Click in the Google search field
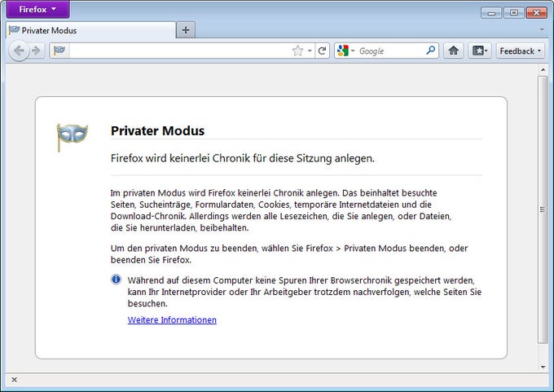This screenshot has width=554, height=392. point(390,51)
